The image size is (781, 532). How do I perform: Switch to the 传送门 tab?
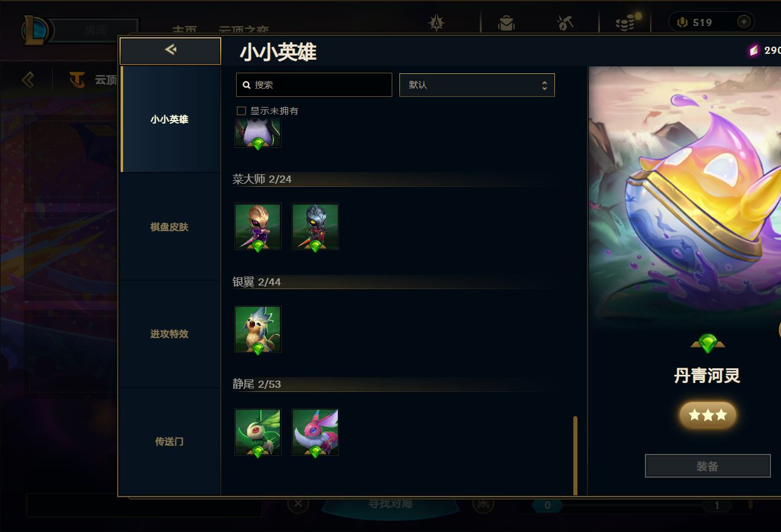coord(170,442)
